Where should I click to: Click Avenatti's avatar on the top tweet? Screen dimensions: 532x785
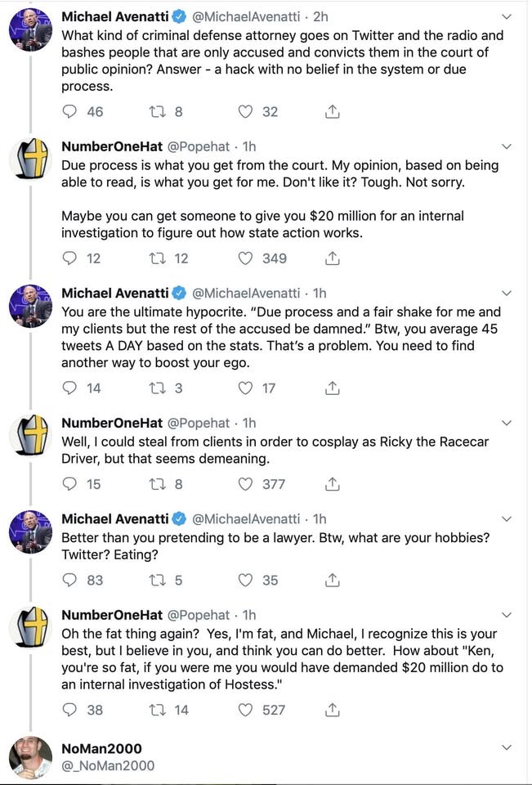(31, 34)
